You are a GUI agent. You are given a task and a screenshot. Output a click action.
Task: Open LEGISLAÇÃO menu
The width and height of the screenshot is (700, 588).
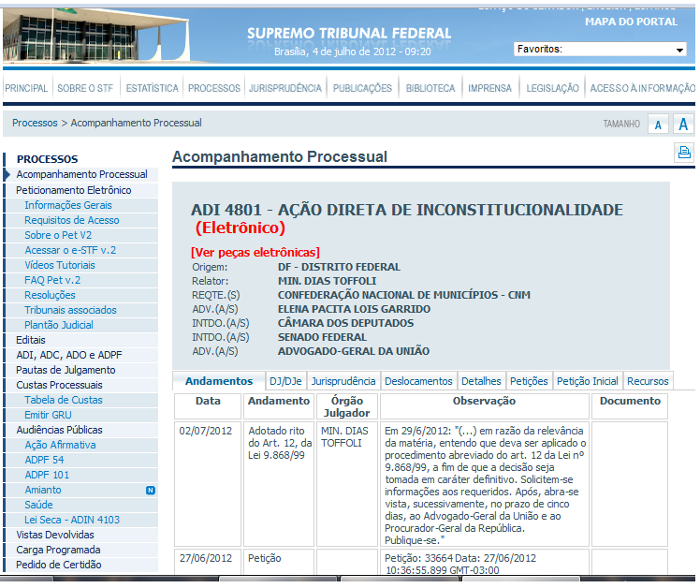click(x=552, y=88)
